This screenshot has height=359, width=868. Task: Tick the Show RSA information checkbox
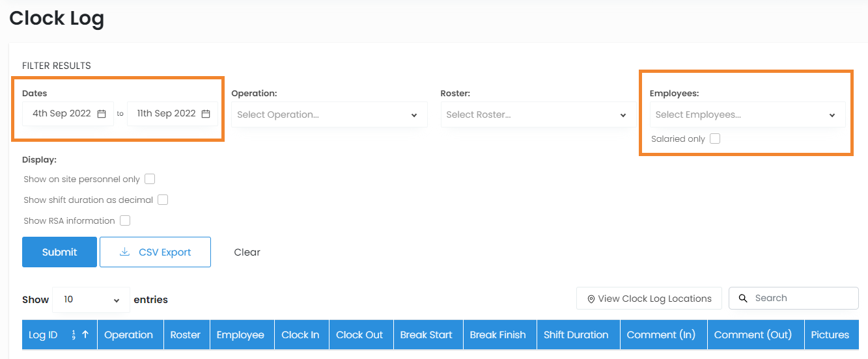125,220
